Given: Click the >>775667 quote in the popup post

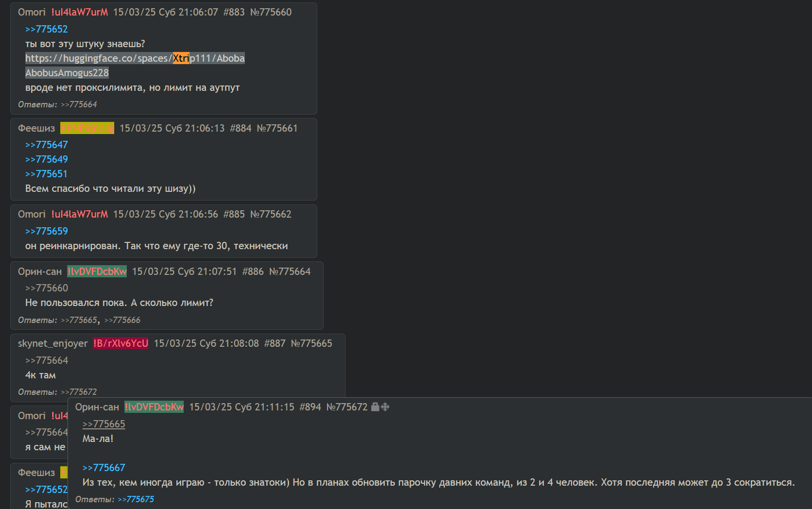Looking at the screenshot, I should pos(104,468).
